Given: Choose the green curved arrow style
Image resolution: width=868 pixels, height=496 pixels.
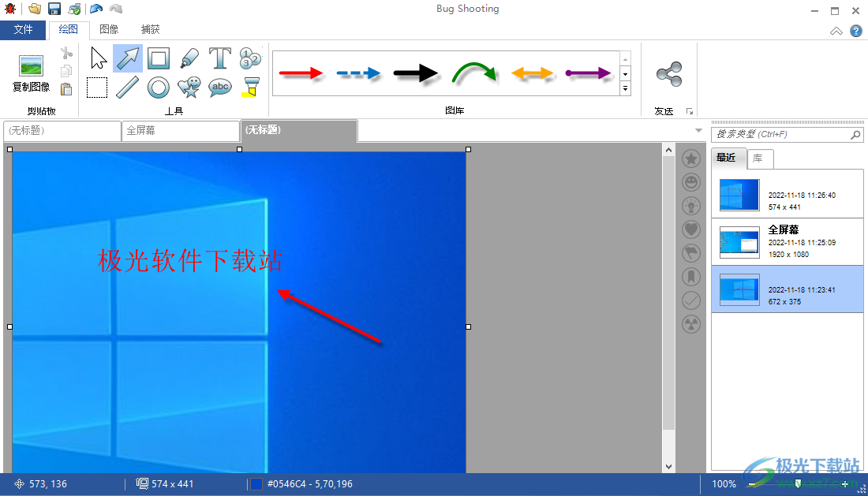Looking at the screenshot, I should pos(474,73).
